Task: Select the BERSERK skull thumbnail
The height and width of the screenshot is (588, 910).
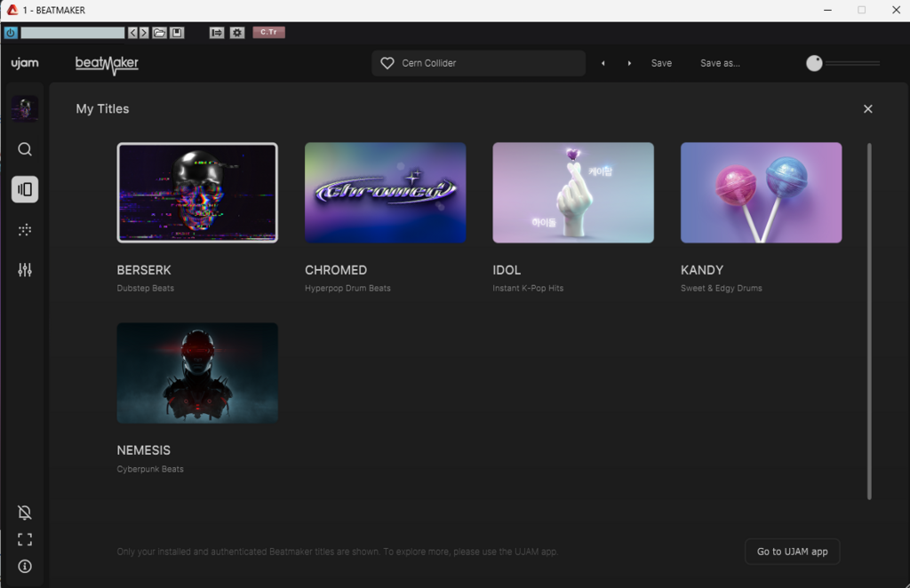Action: point(197,193)
